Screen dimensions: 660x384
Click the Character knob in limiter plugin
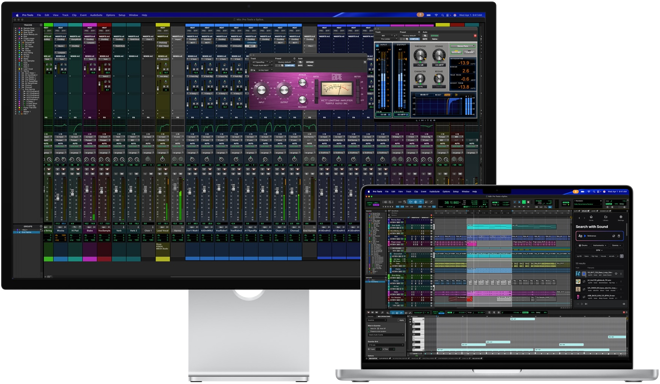(x=420, y=79)
